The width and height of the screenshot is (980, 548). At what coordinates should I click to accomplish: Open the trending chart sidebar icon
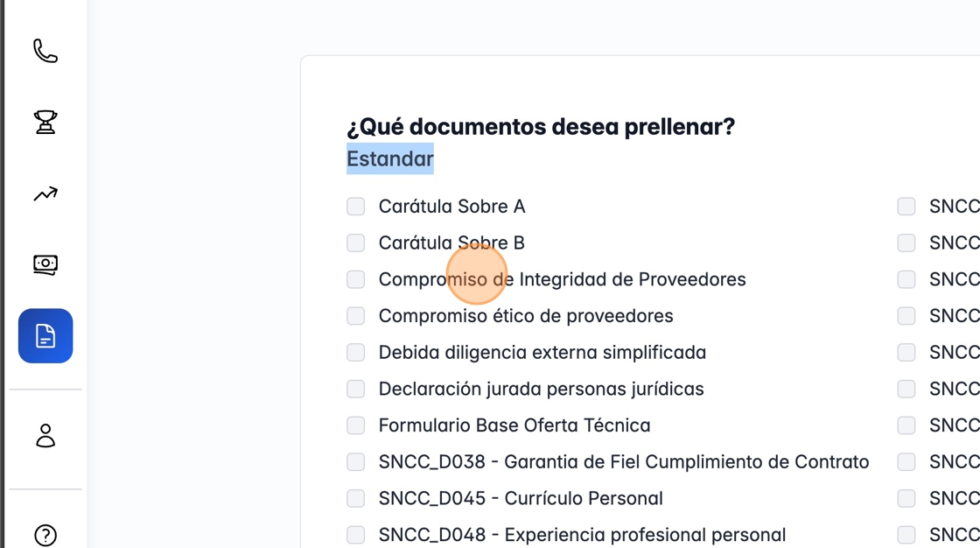click(x=45, y=193)
